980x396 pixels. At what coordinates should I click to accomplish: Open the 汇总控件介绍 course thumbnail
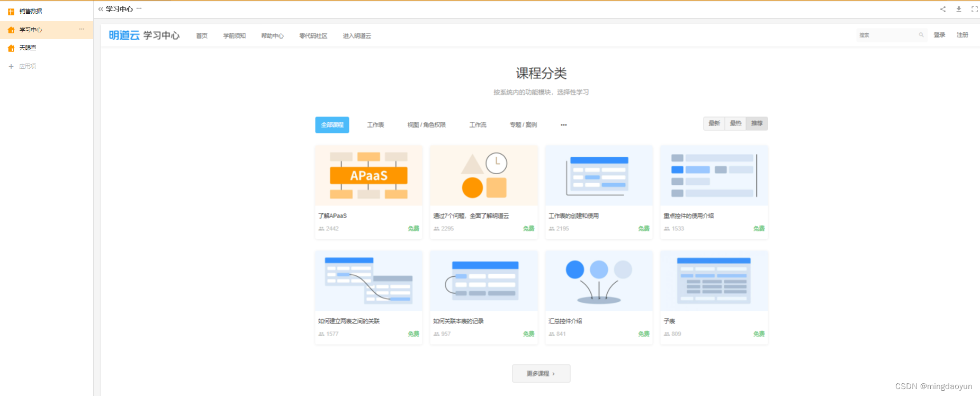pyautogui.click(x=599, y=281)
